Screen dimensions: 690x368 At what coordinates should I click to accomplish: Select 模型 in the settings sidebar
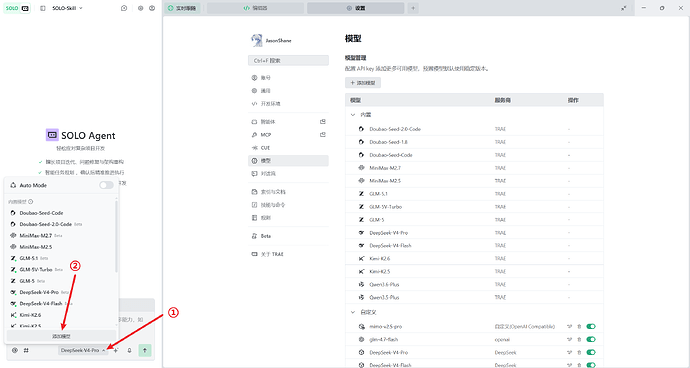(288, 161)
